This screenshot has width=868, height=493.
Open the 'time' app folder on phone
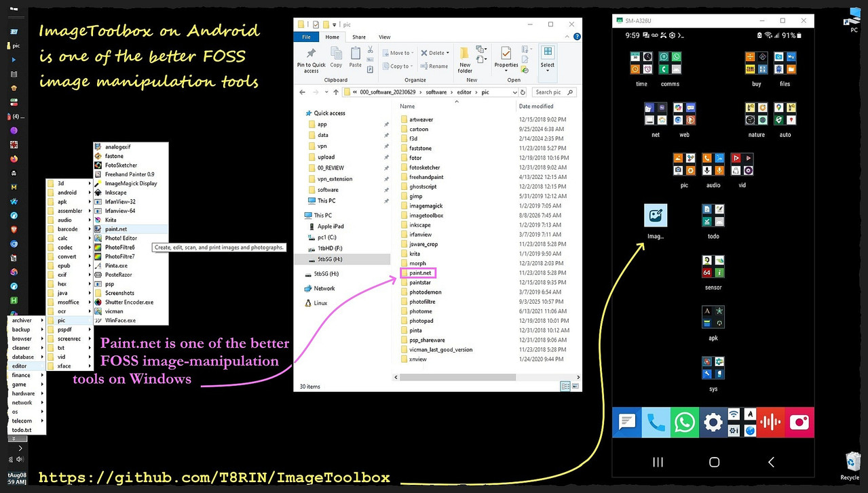click(642, 63)
